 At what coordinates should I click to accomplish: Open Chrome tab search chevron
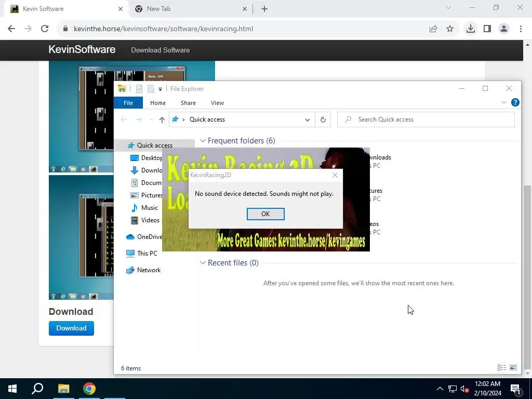point(448,7)
